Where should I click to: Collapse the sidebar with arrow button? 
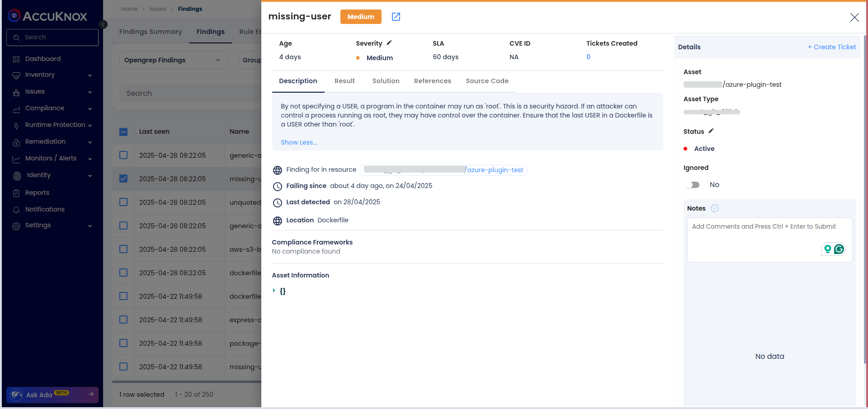(103, 24)
